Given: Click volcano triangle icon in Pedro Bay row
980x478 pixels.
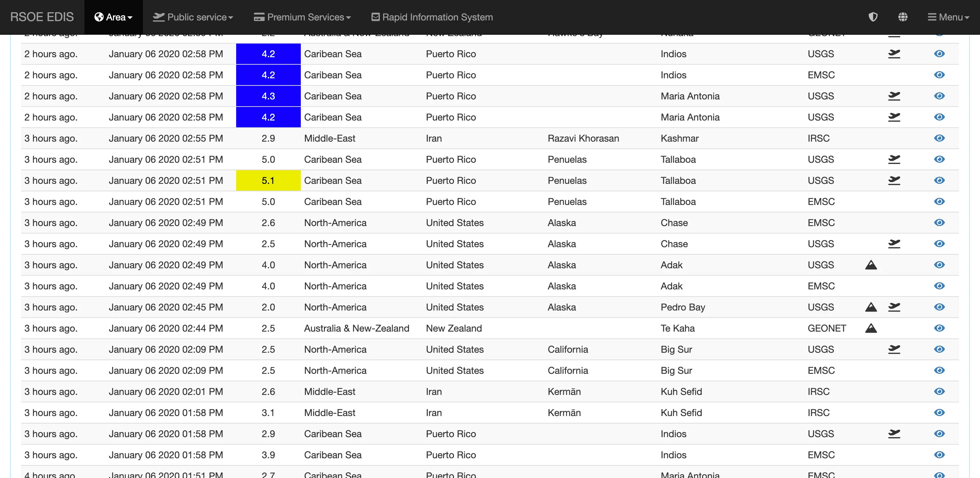Looking at the screenshot, I should (x=871, y=307).
